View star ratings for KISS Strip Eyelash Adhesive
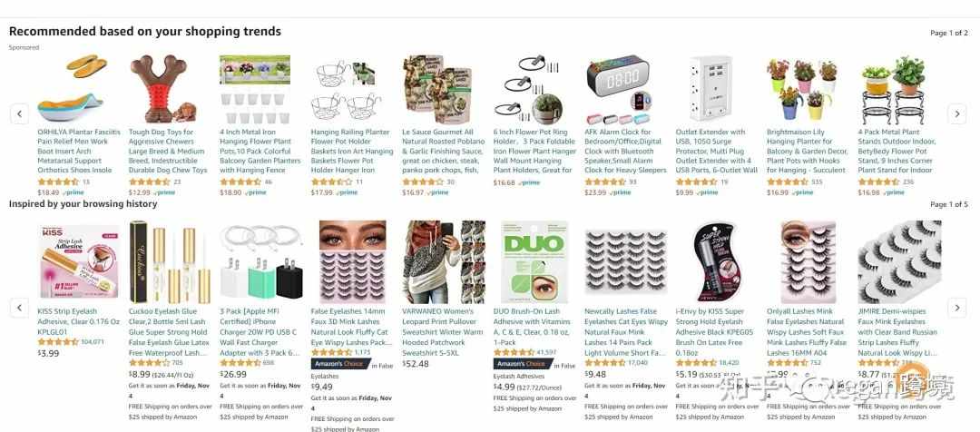 pyautogui.click(x=58, y=342)
